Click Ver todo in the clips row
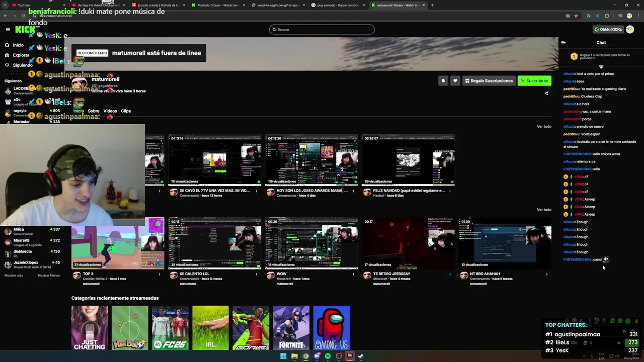This screenshot has width=644, height=362. (x=544, y=210)
